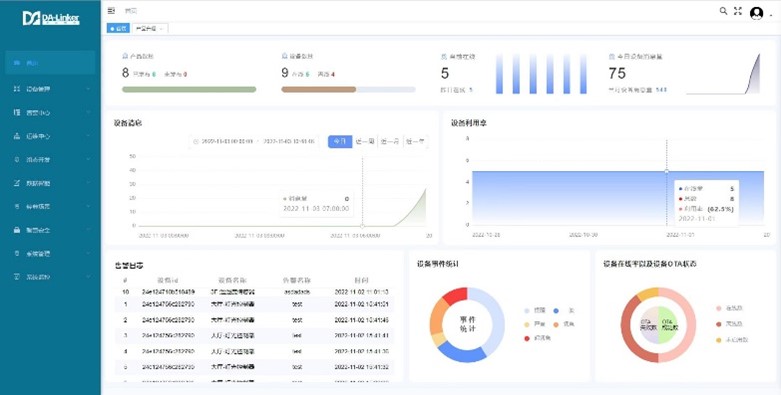Expand the sixth sidebar menu via its chevron
The image size is (781, 395).
(x=88, y=183)
